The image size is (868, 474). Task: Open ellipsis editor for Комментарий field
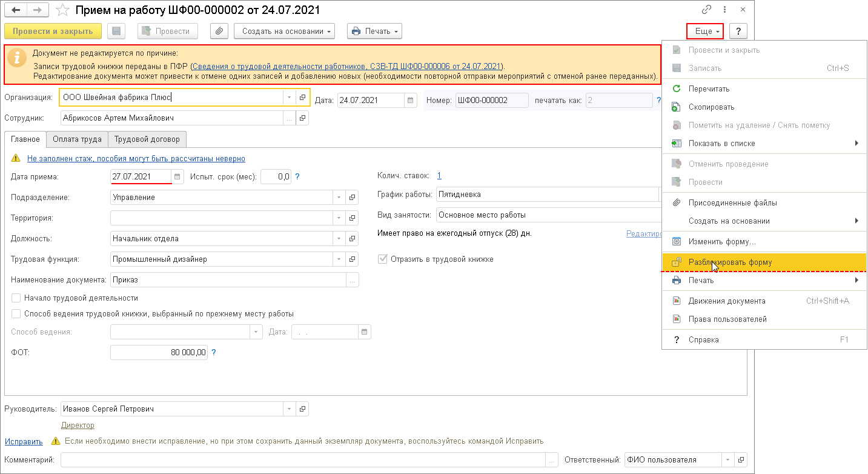tap(552, 460)
